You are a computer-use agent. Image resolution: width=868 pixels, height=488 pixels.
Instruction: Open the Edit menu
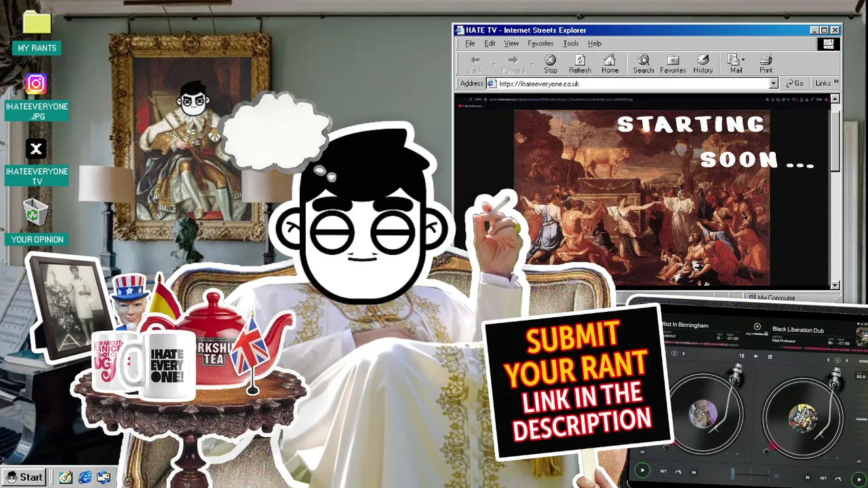click(x=490, y=43)
